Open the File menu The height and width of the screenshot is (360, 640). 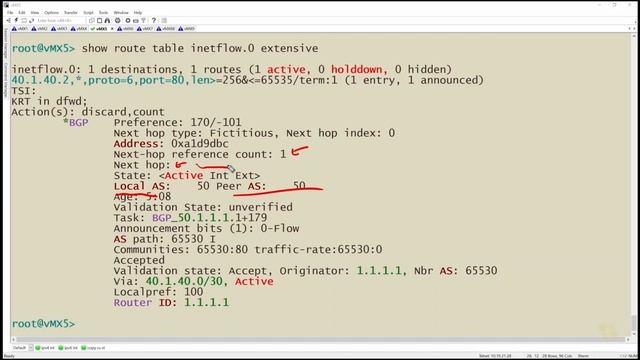(10, 13)
